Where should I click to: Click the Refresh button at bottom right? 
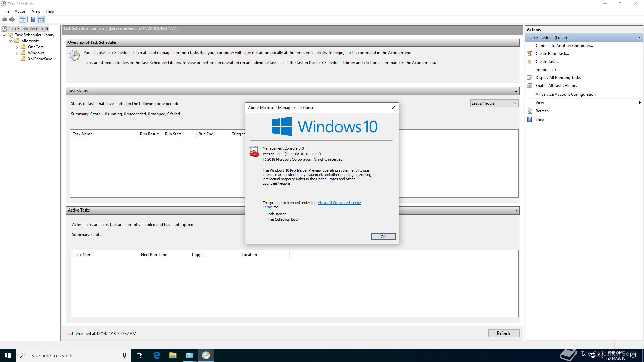point(503,333)
